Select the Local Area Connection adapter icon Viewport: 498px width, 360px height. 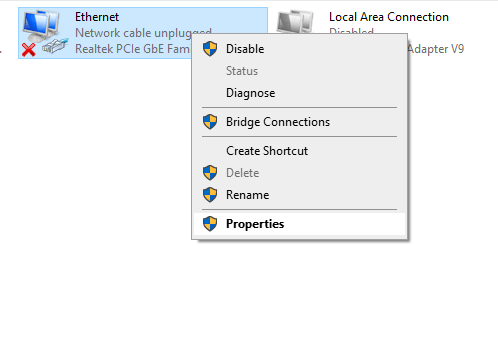(x=295, y=22)
